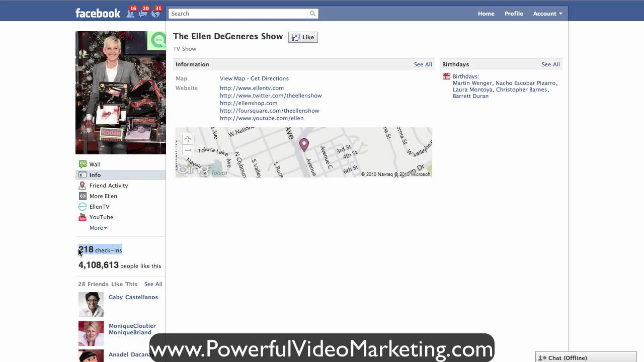
Task: Click the Birthdays: label link
Action: coord(466,76)
